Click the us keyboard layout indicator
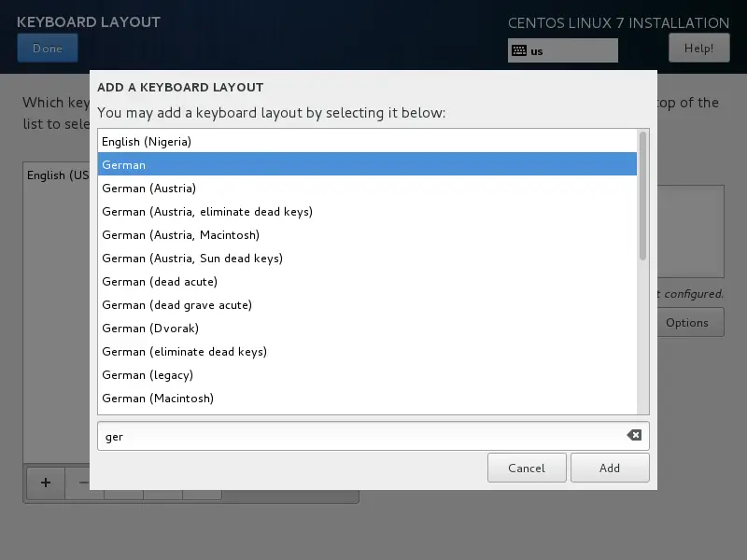The width and height of the screenshot is (747, 560). 563,50
